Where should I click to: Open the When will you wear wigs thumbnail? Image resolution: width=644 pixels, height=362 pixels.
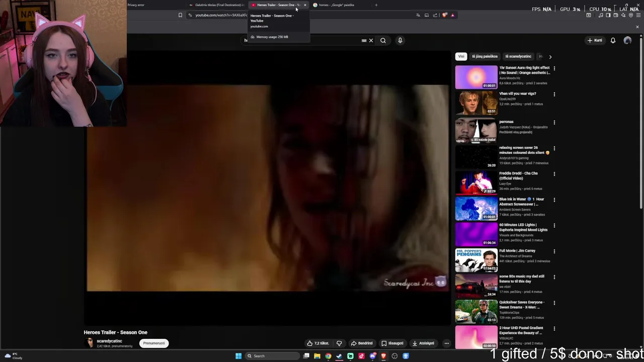pos(476,103)
